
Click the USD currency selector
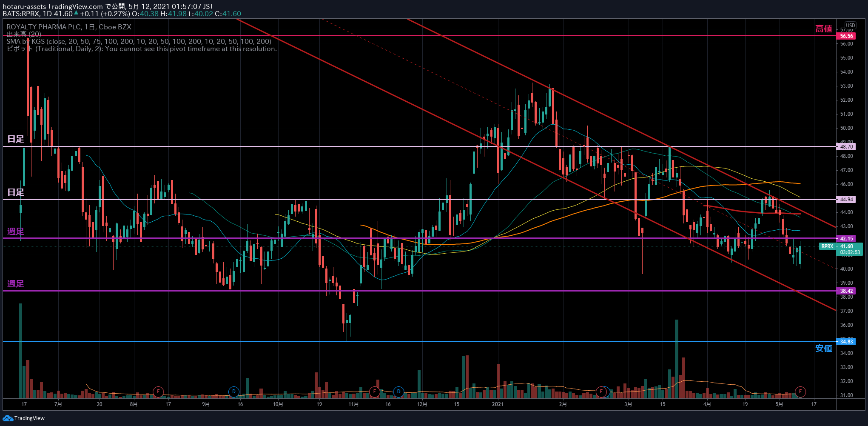coord(851,26)
